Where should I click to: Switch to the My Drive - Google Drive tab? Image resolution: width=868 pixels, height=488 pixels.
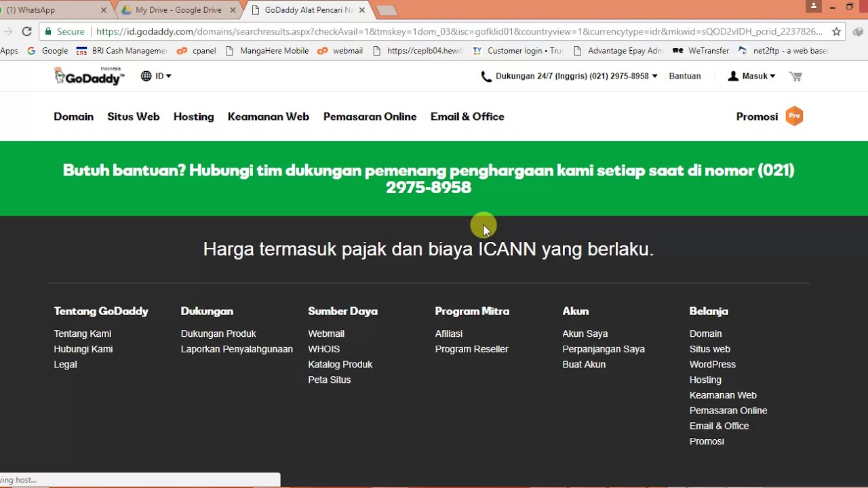pos(178,10)
